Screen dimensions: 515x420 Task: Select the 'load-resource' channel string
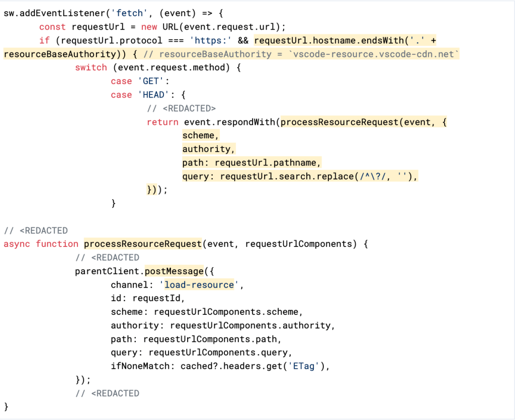point(203,285)
